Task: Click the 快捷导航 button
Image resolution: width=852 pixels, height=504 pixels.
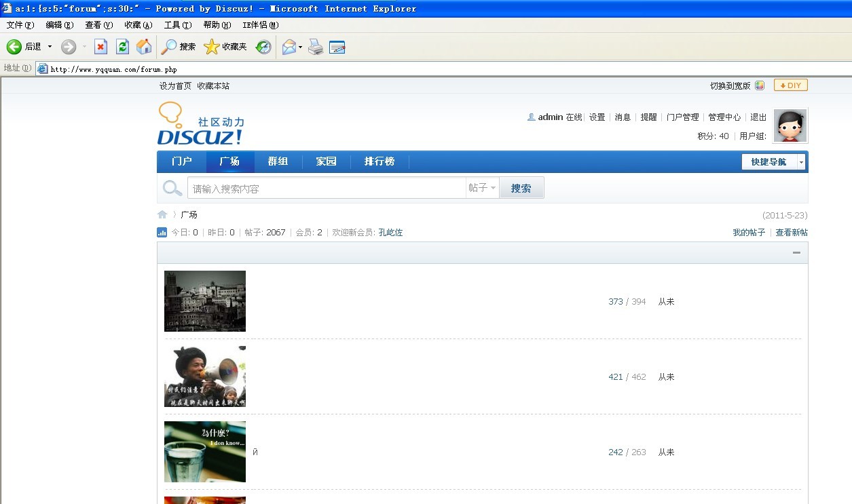Action: tap(769, 162)
